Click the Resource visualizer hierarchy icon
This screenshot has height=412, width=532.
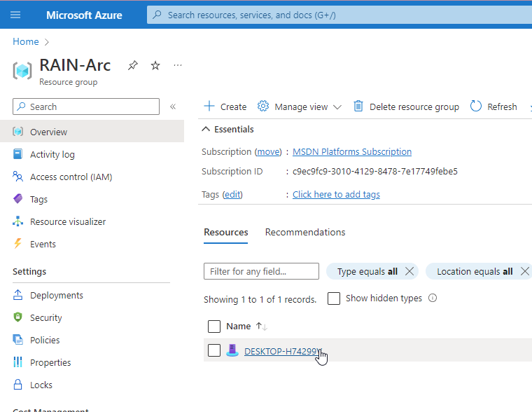17,221
